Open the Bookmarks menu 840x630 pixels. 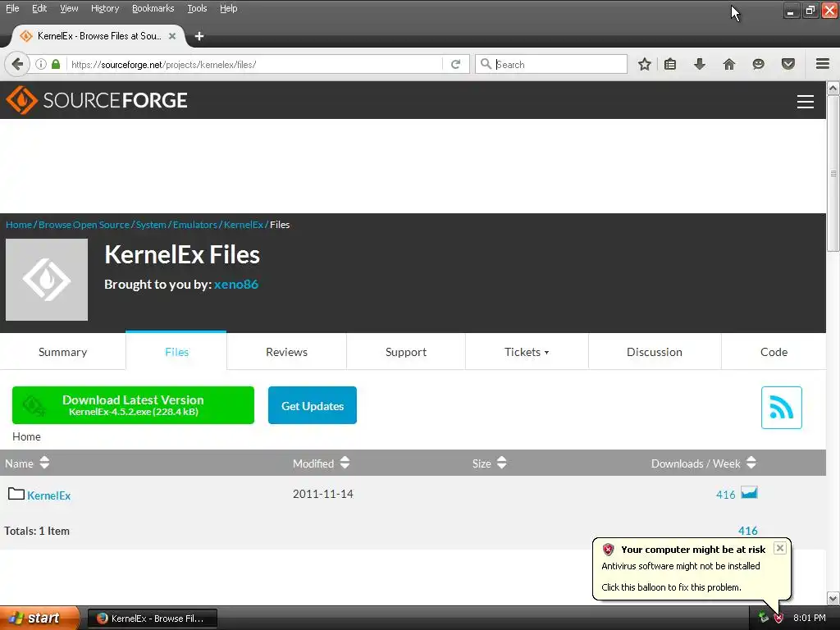click(153, 8)
